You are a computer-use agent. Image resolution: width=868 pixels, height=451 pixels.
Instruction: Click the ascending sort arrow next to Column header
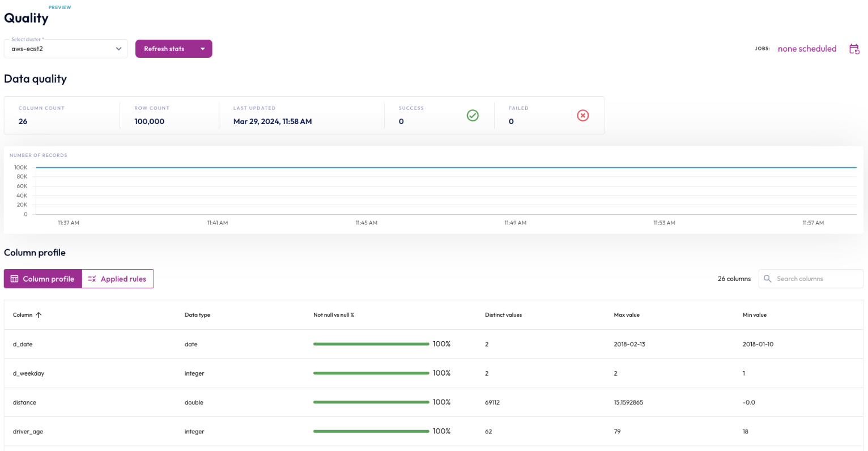(x=40, y=314)
